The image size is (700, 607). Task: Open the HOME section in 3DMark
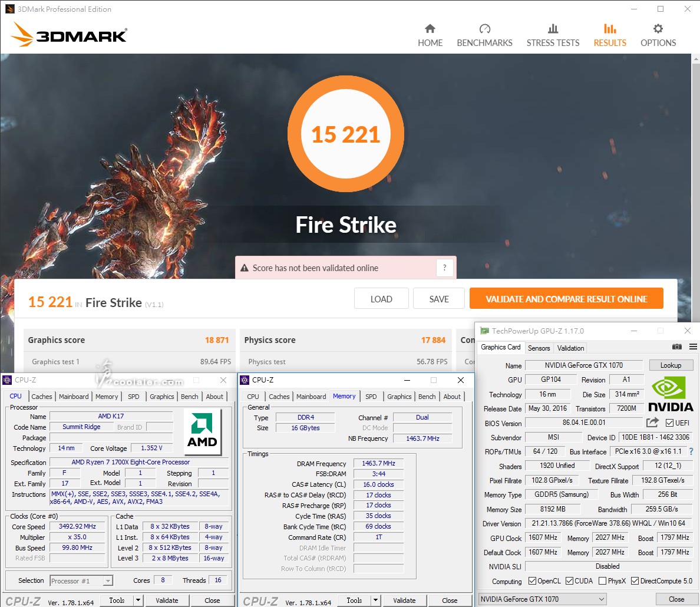[x=430, y=35]
